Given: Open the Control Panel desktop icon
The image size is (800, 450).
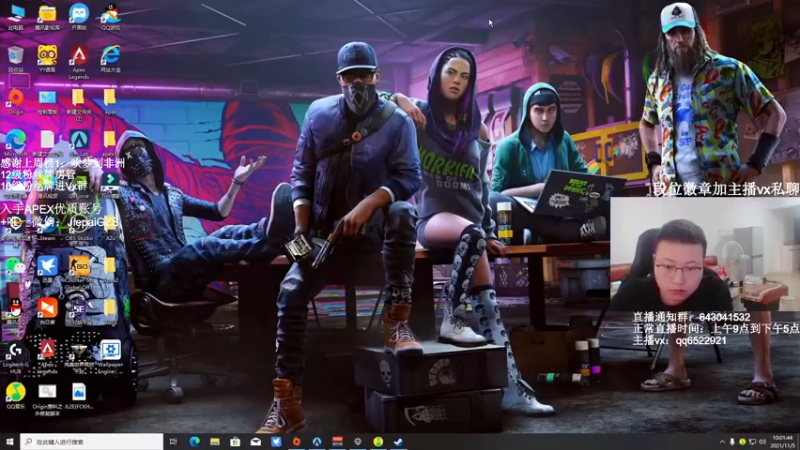Looking at the screenshot, I should (47, 101).
